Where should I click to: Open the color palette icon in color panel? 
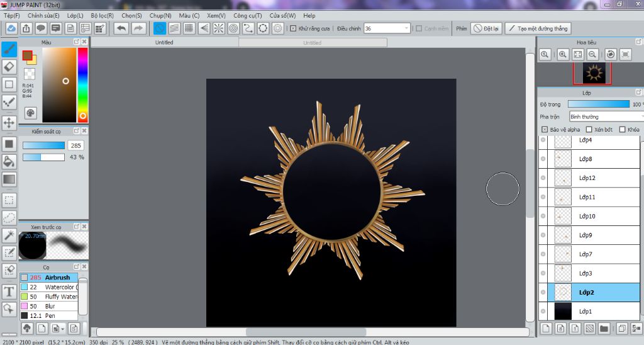(x=30, y=113)
